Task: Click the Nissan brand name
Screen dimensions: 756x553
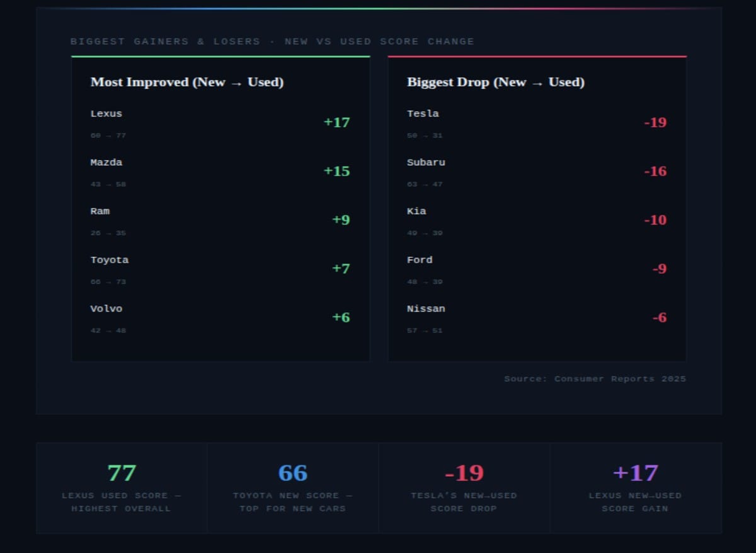Action: 426,308
